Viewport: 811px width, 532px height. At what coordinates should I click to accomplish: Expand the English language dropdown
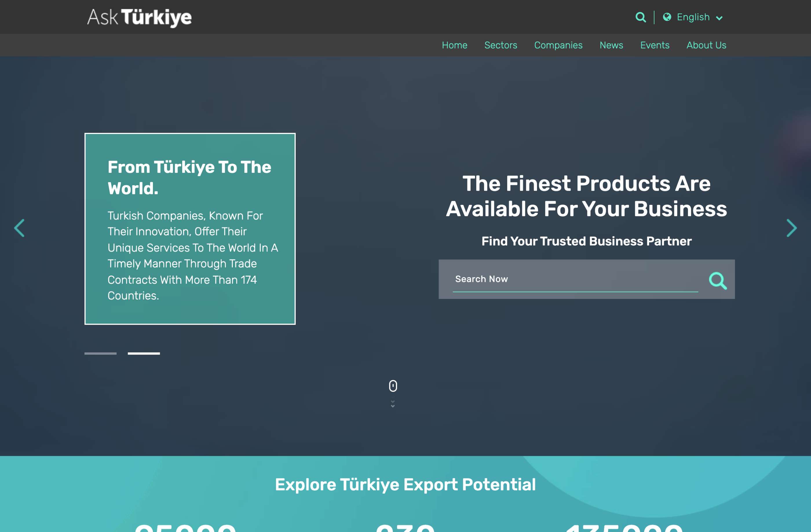(693, 17)
